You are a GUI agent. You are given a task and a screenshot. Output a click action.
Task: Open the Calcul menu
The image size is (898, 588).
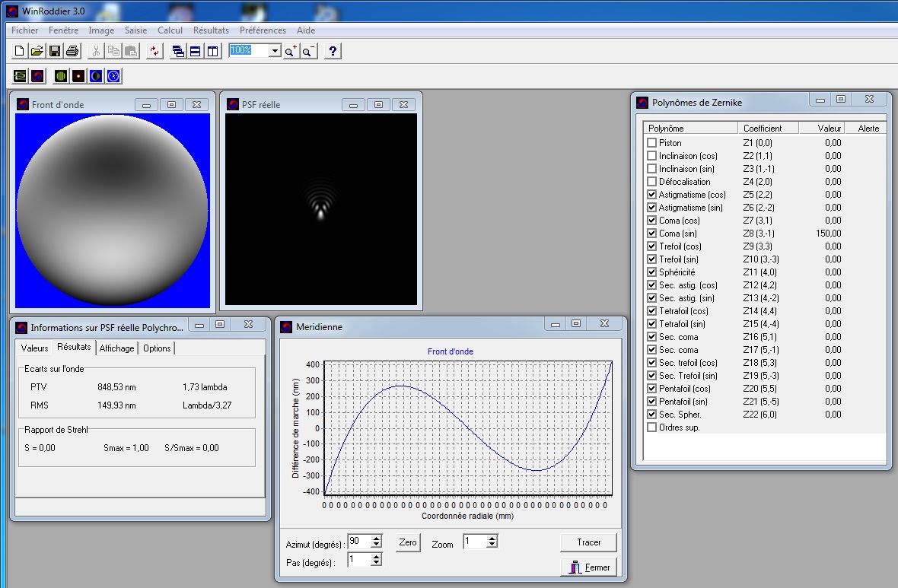coord(170,30)
